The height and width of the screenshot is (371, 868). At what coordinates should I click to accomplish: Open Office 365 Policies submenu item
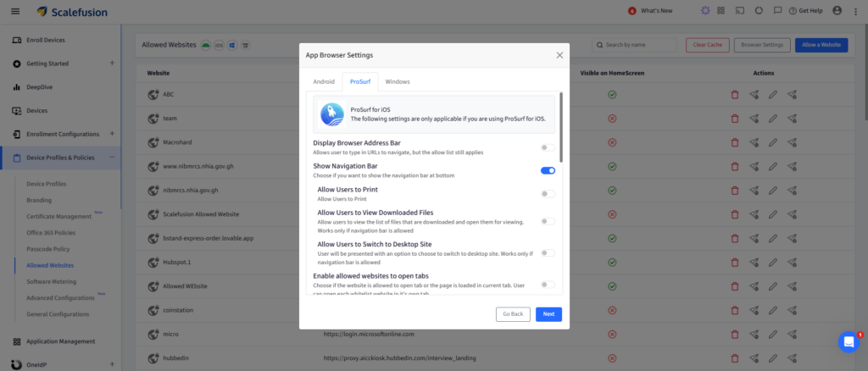pos(51,233)
